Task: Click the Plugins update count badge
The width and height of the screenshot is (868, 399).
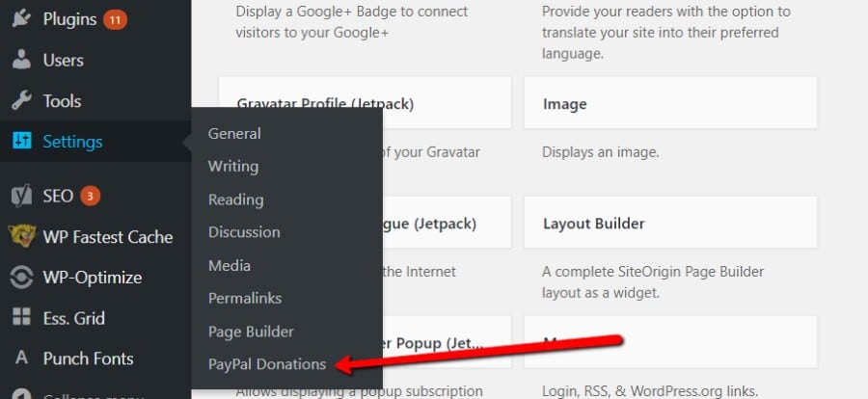Action: point(115,20)
